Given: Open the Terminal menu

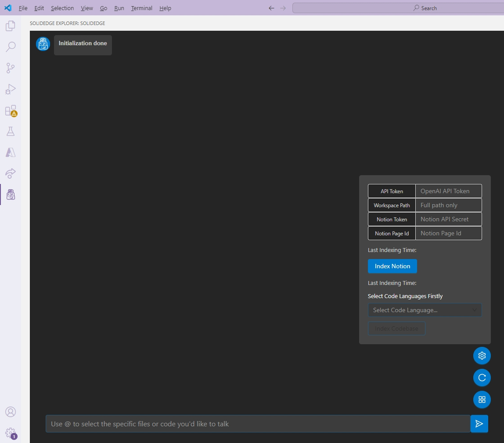Looking at the screenshot, I should [x=141, y=8].
